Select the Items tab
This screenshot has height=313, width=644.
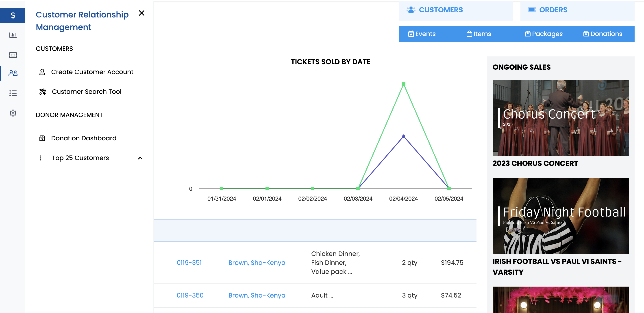pos(479,34)
